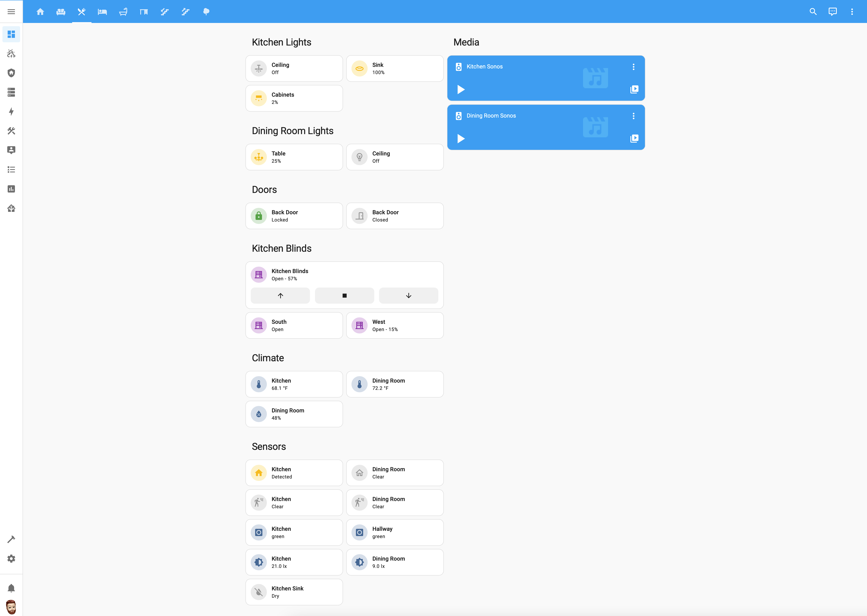Open the notifications bell in the sidebar
The width and height of the screenshot is (867, 616).
tap(11, 588)
